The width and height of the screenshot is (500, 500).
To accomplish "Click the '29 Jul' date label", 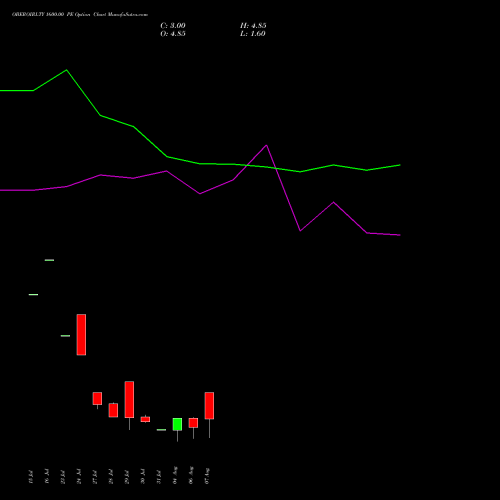I will [x=127, y=476].
